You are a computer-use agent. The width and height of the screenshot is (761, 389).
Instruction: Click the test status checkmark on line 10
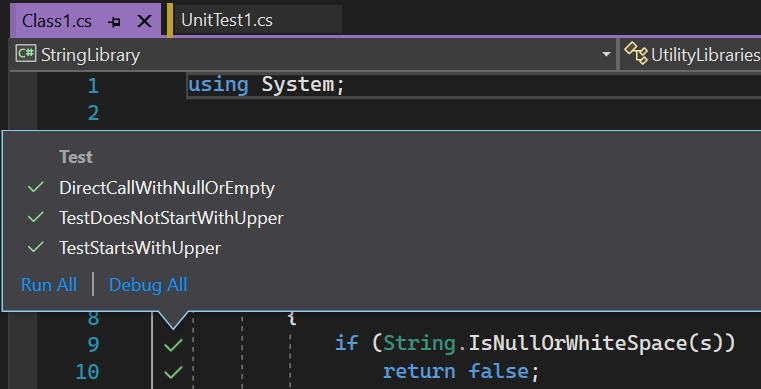(173, 372)
